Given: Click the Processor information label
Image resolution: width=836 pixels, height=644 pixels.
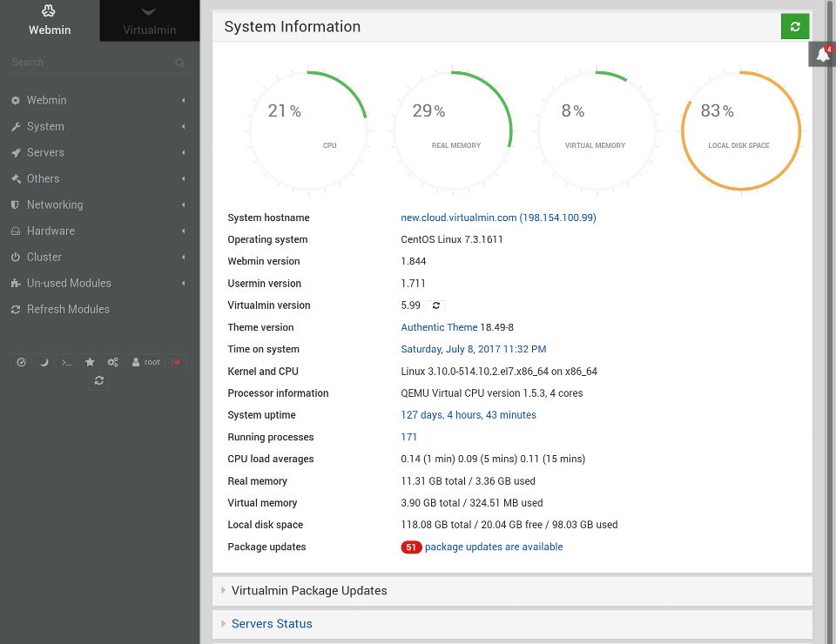Looking at the screenshot, I should coord(278,393).
